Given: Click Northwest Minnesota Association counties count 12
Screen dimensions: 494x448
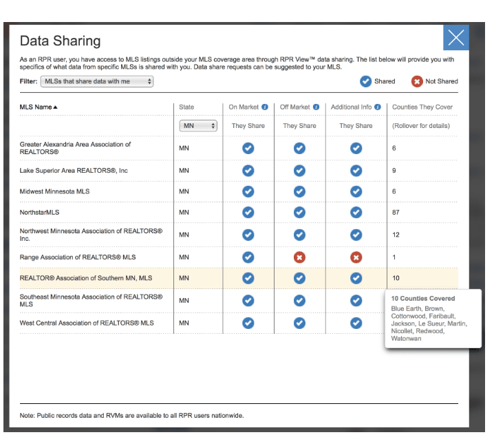Looking at the screenshot, I should pyautogui.click(x=396, y=235).
